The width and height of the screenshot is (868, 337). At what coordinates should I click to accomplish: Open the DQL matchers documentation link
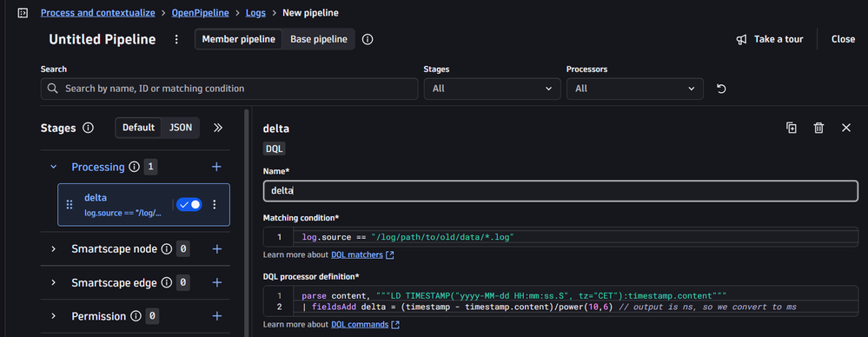tap(362, 255)
